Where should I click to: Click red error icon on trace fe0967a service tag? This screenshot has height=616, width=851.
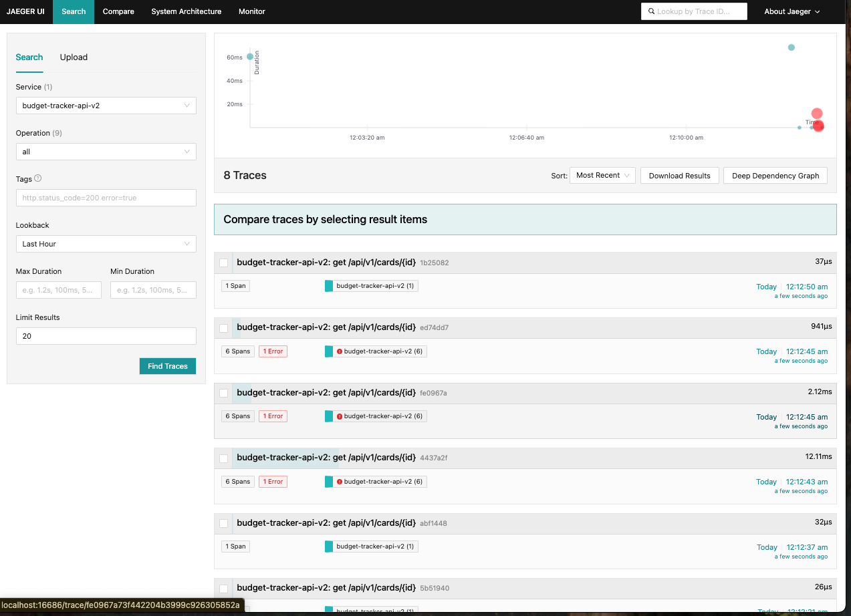click(340, 416)
